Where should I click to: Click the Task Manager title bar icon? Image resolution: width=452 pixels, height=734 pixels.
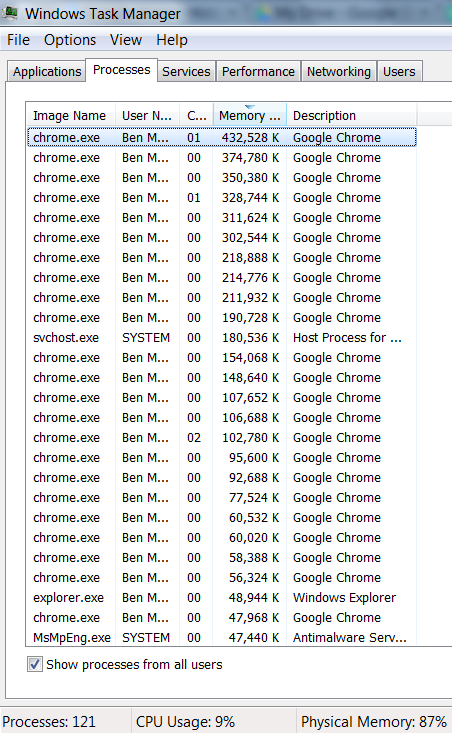(x=9, y=12)
